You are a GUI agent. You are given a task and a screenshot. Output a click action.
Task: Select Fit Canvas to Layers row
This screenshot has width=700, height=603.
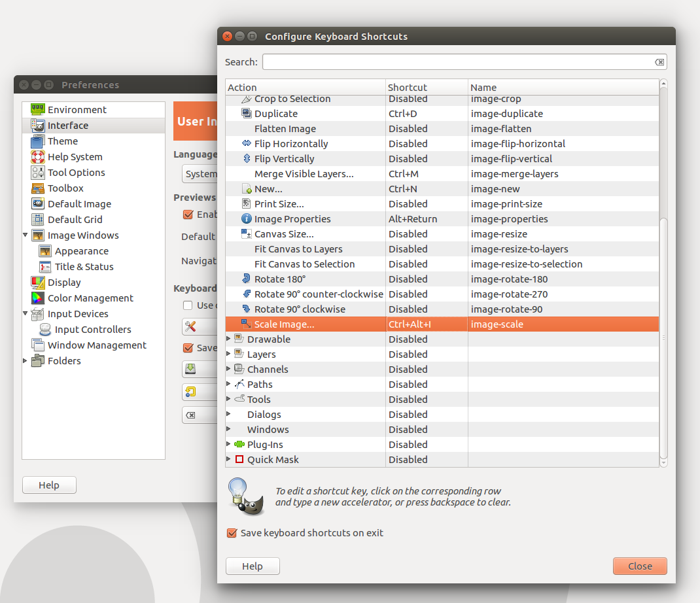coord(442,249)
